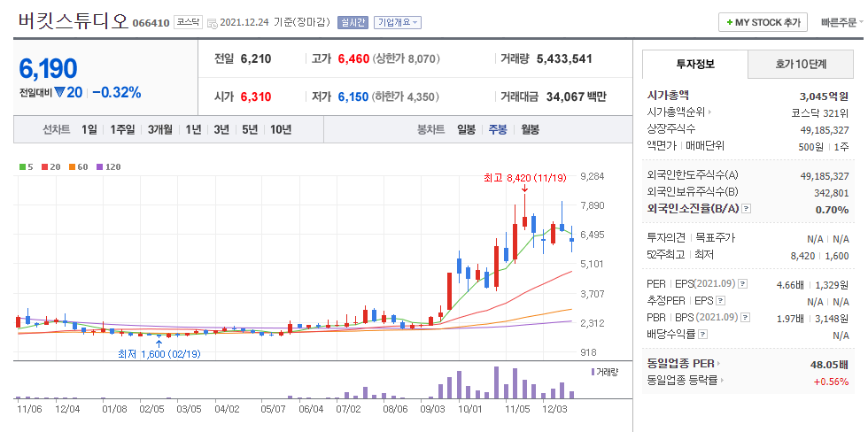
Task: Click the 고가 value 6,460
Action: (353, 58)
